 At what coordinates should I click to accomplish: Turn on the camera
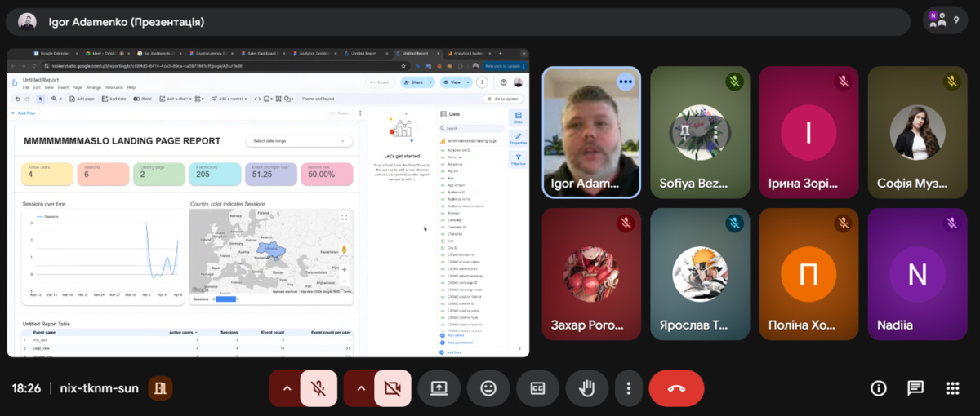pyautogui.click(x=392, y=388)
